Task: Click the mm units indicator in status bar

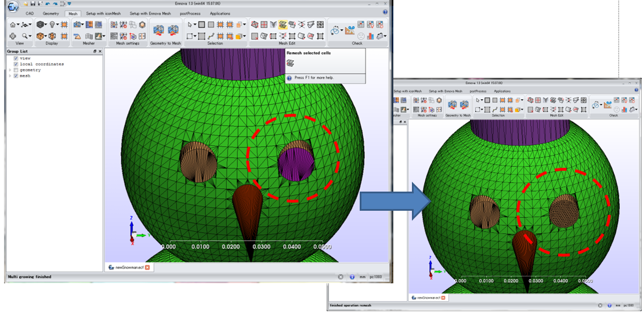Action: coord(363,277)
